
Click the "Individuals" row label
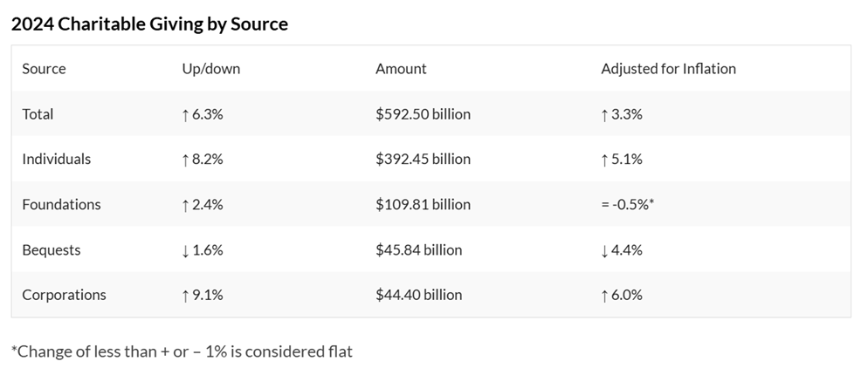(x=56, y=160)
